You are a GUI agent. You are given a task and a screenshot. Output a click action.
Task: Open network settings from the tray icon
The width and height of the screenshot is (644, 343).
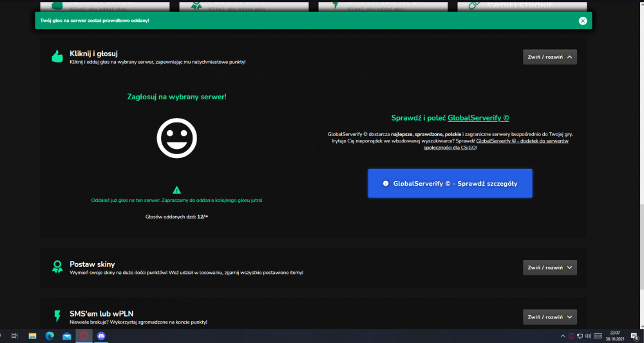coord(580,336)
